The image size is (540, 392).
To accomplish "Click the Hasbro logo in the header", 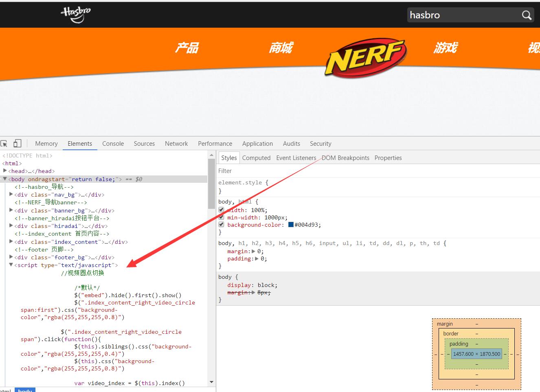I will 76,15.
